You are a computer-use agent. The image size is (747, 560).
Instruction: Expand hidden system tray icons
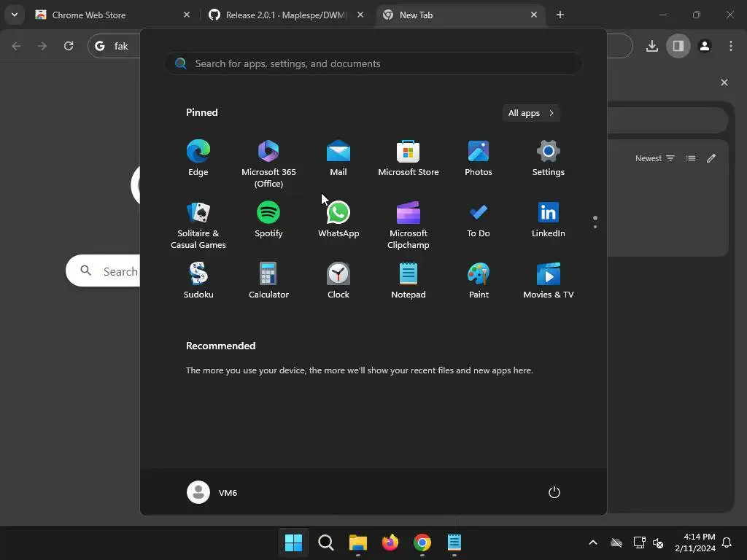(593, 542)
